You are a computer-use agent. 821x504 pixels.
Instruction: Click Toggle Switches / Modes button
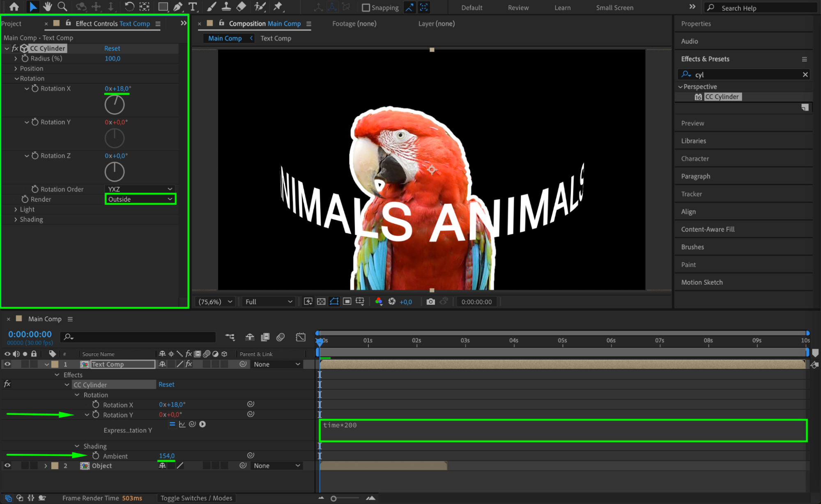(196, 498)
